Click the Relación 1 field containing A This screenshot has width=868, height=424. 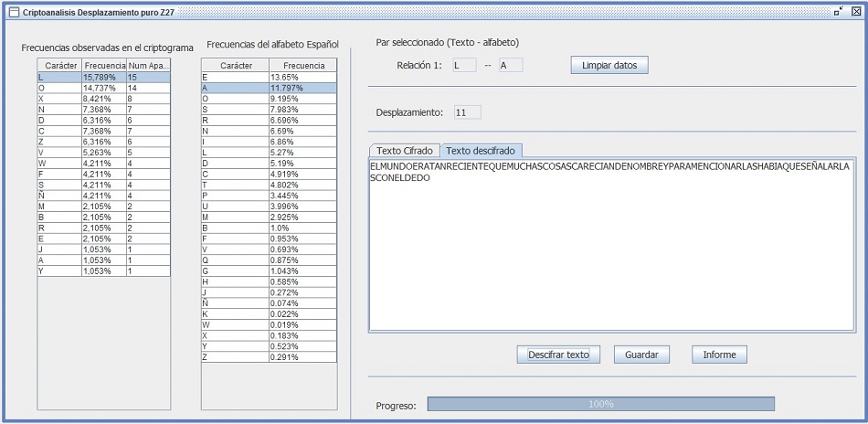pos(510,66)
